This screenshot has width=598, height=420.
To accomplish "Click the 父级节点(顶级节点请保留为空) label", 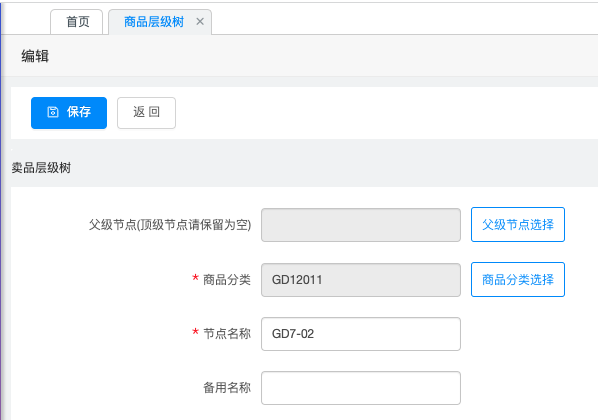I will tap(170, 225).
